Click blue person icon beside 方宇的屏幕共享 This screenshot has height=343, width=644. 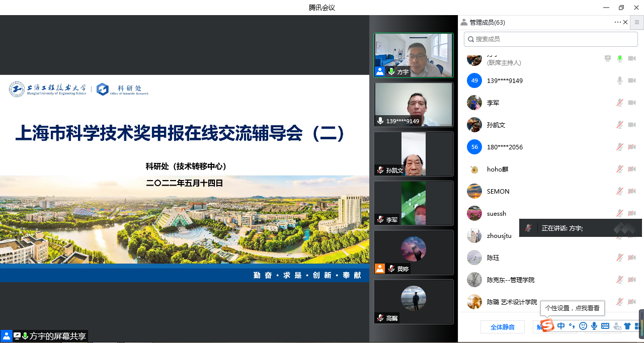coord(6,336)
